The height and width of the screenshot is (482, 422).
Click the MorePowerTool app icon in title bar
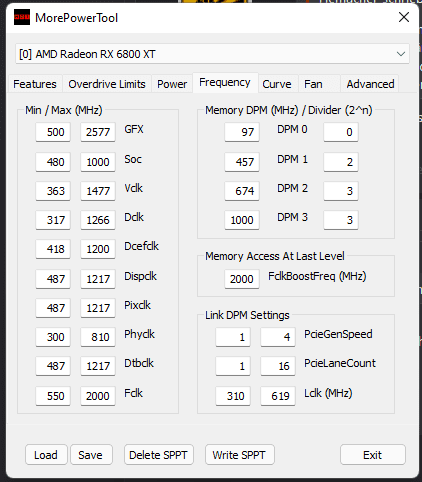tap(22, 17)
